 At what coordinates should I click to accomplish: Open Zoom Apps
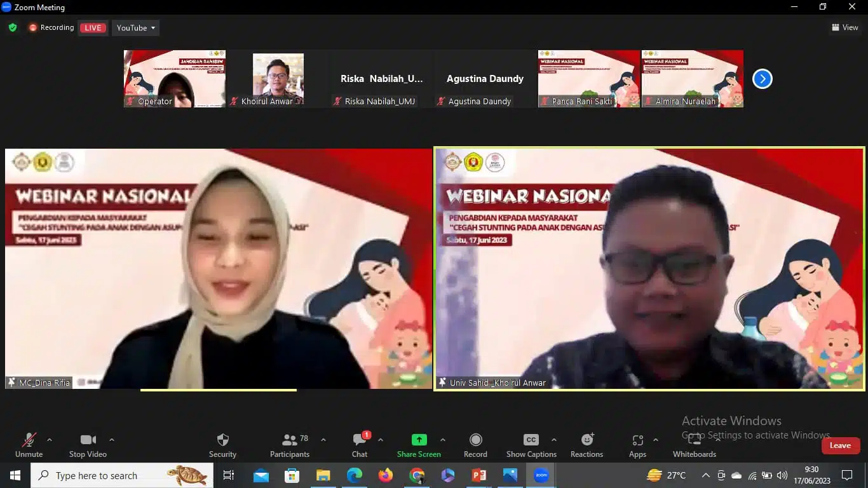[637, 445]
